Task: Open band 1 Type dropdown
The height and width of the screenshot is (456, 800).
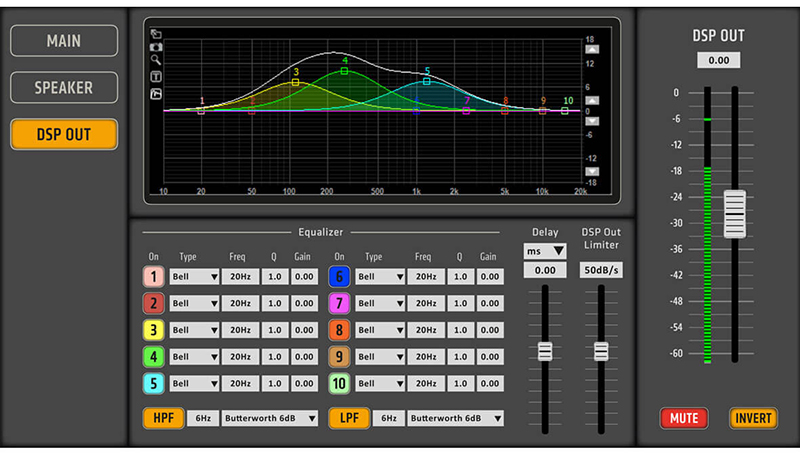Action: [x=194, y=276]
